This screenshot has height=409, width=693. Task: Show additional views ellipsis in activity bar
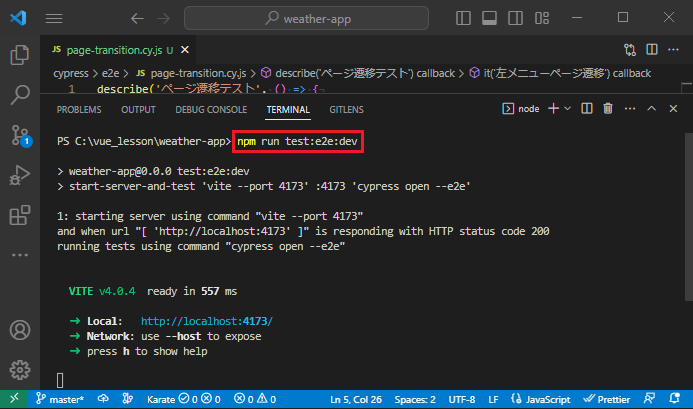tap(19, 255)
